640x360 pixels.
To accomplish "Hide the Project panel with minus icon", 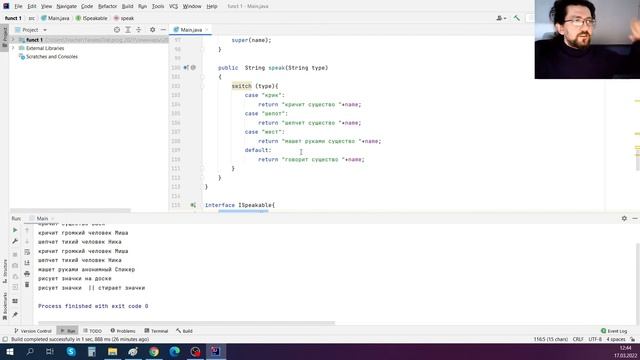I will click(163, 30).
